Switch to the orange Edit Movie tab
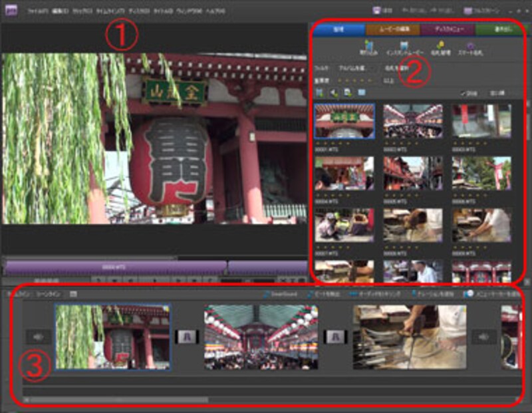Viewport: 532px width, 413px height. [x=397, y=29]
